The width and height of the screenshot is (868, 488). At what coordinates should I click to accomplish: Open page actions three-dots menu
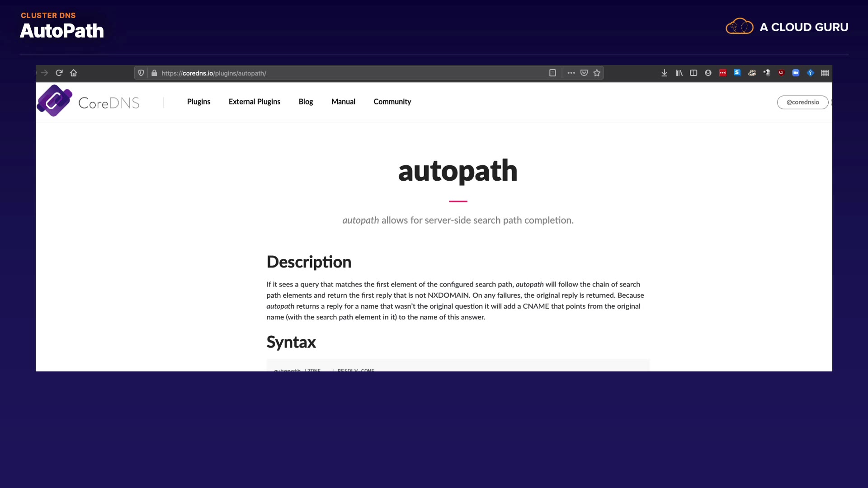(571, 73)
